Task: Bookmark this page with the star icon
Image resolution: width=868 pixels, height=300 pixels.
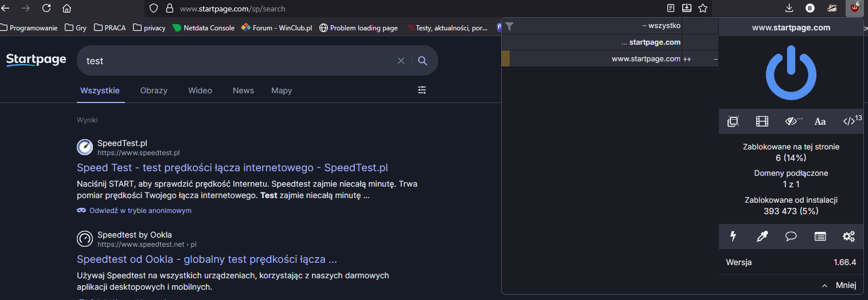Action: 703,8
